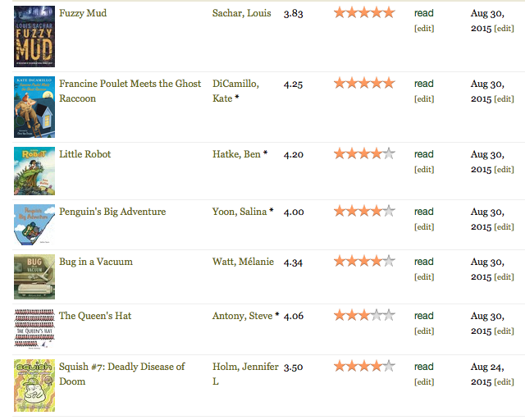The height and width of the screenshot is (420, 525).
Task: Edit shelf for Penguin's Big Adventure
Action: tap(424, 226)
